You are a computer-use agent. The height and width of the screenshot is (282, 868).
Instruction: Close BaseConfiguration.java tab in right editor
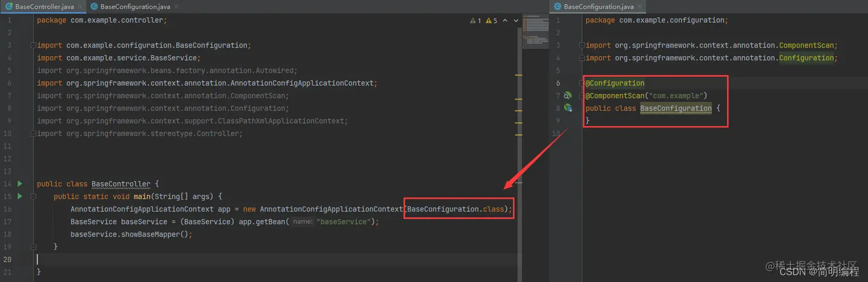pyautogui.click(x=638, y=7)
